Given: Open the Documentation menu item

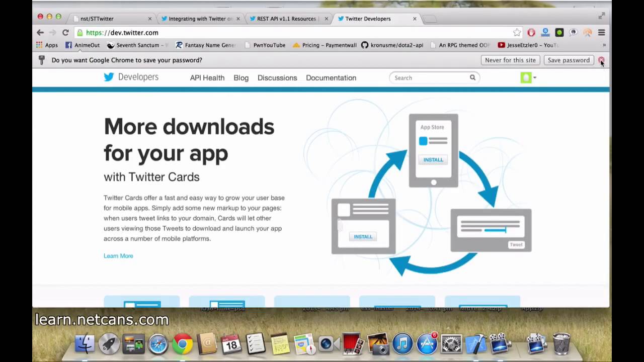Looking at the screenshot, I should (331, 78).
